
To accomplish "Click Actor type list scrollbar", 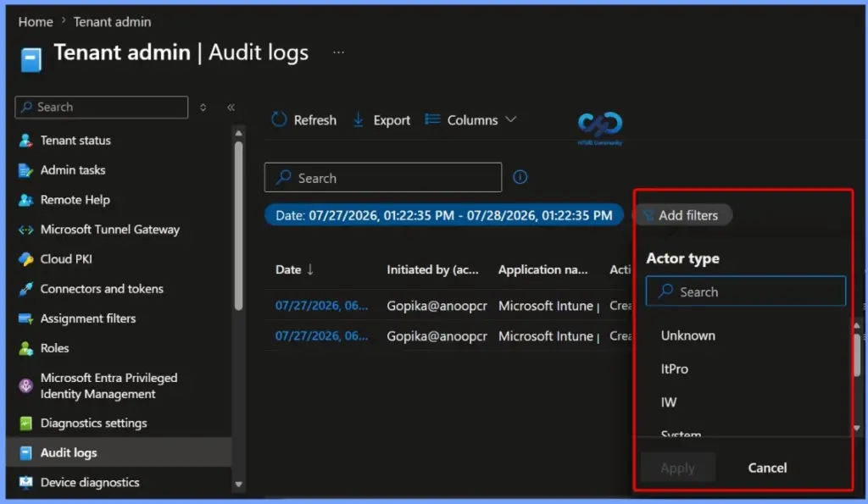I will (857, 355).
